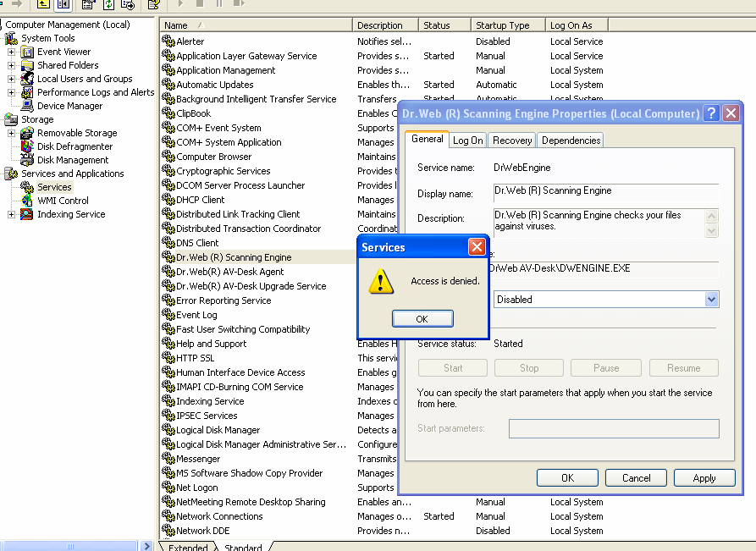Screen dimensions: 756x551
Task: Select Performance Logs and Alerts icon
Action: tap(27, 92)
